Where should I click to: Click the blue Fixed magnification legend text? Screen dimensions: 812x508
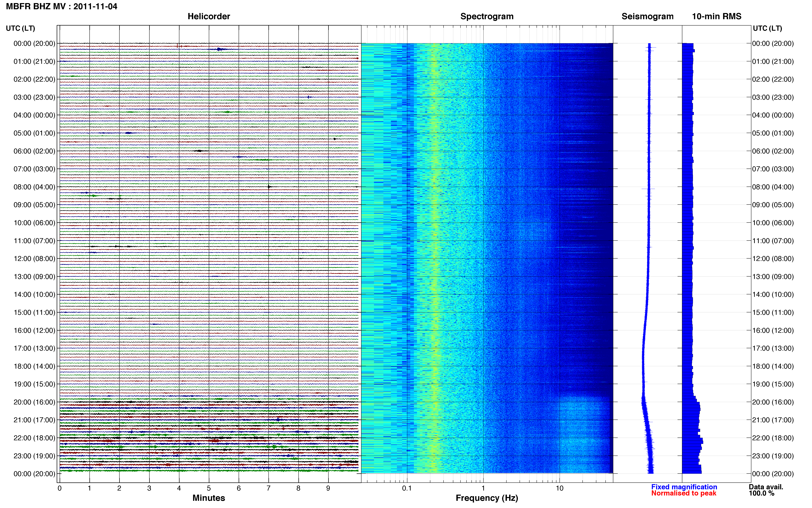tap(684, 487)
